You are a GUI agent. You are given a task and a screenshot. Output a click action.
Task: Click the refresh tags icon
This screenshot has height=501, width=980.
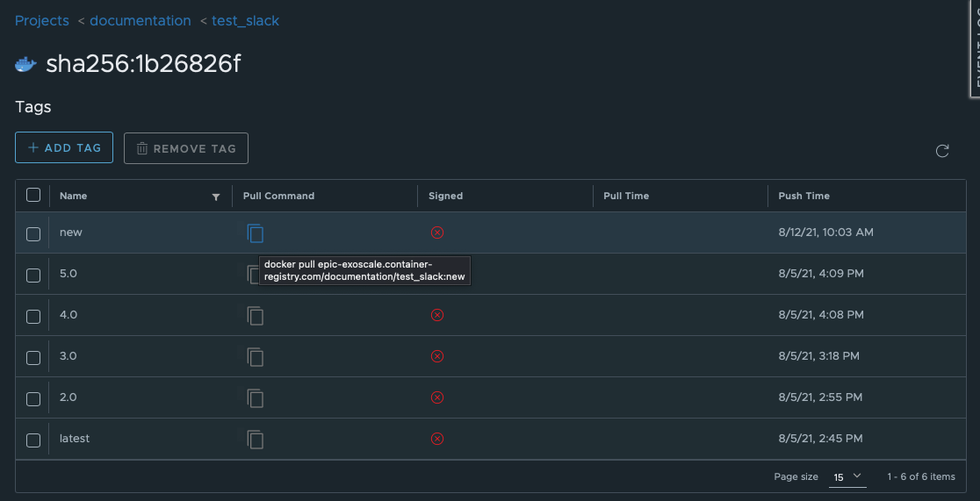coord(942,151)
